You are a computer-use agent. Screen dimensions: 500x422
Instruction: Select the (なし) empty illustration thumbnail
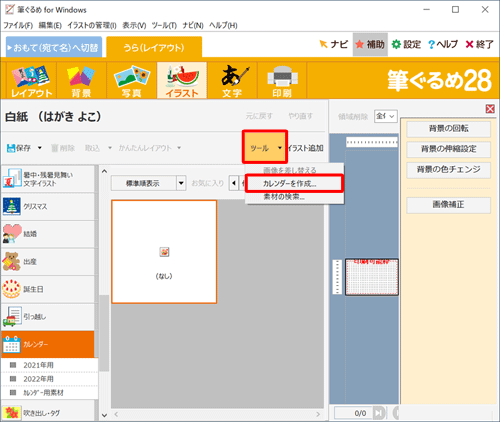(164, 252)
